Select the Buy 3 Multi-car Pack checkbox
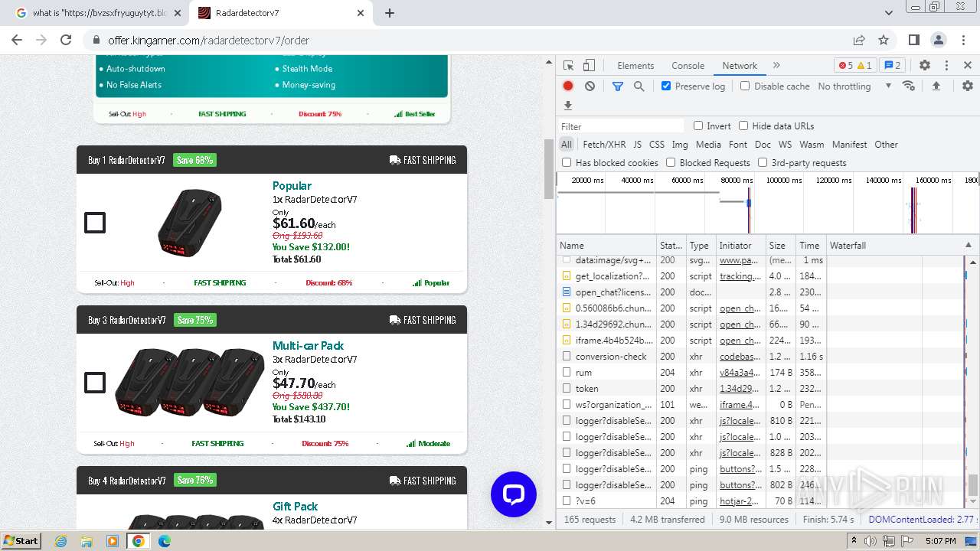Viewport: 980px width, 551px height. 95,383
